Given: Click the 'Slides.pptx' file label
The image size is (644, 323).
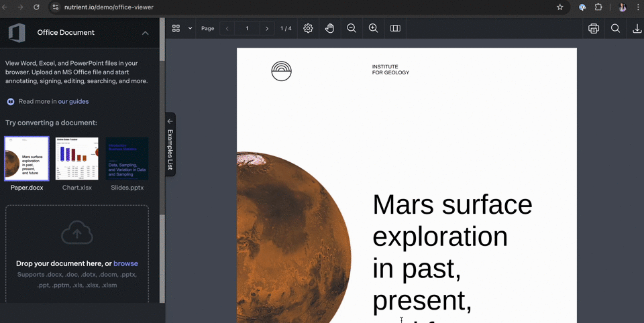Looking at the screenshot, I should click(127, 188).
